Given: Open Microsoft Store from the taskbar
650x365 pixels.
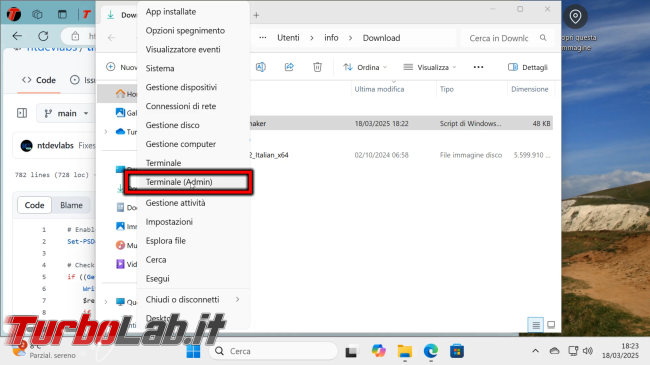Looking at the screenshot, I should pos(457,351).
